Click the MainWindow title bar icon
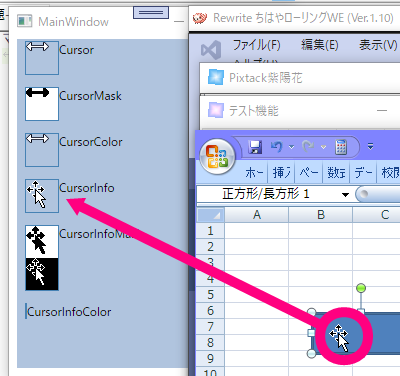The width and height of the screenshot is (400, 376). [x=24, y=21]
